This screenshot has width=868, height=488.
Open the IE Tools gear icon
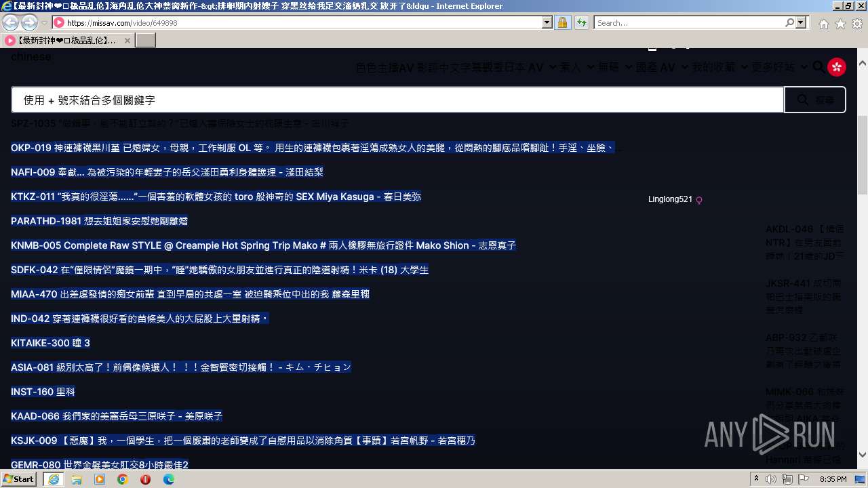[856, 24]
